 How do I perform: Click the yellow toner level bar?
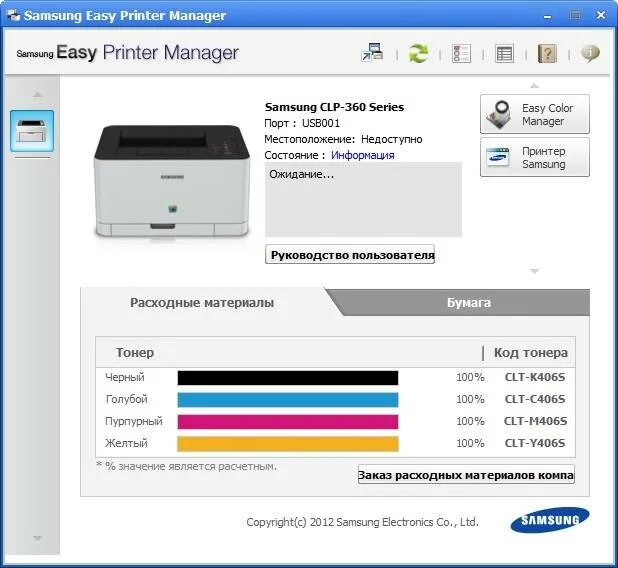[x=288, y=444]
